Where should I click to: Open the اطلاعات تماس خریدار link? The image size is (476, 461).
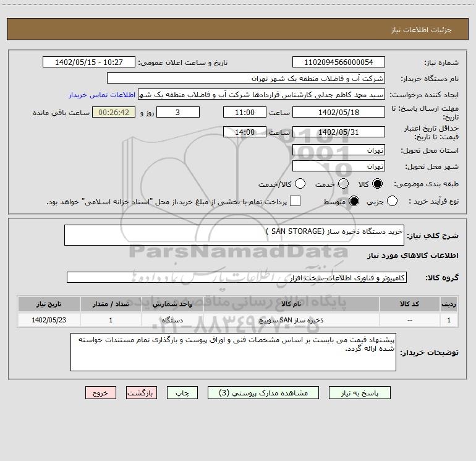[x=102, y=95]
